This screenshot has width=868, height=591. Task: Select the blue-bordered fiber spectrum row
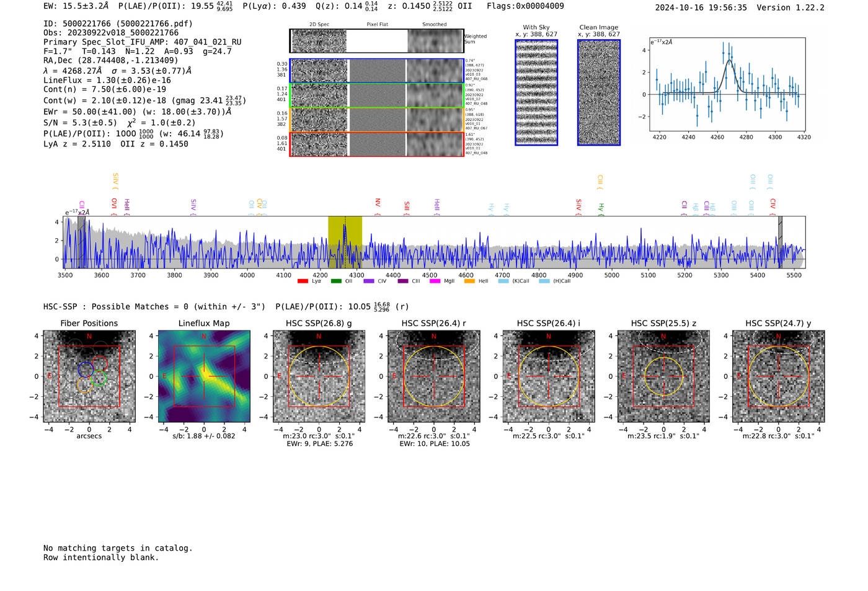pyautogui.click(x=376, y=71)
